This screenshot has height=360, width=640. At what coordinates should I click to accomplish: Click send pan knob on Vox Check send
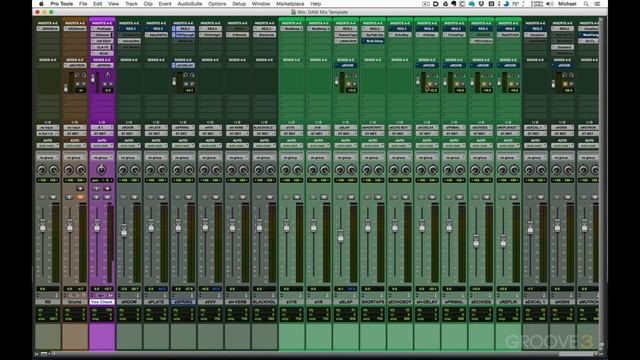(x=107, y=75)
